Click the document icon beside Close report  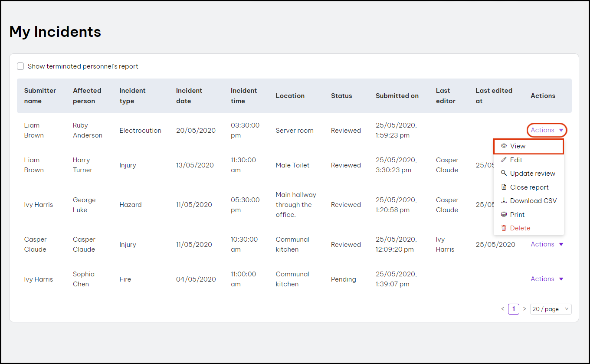pos(504,187)
